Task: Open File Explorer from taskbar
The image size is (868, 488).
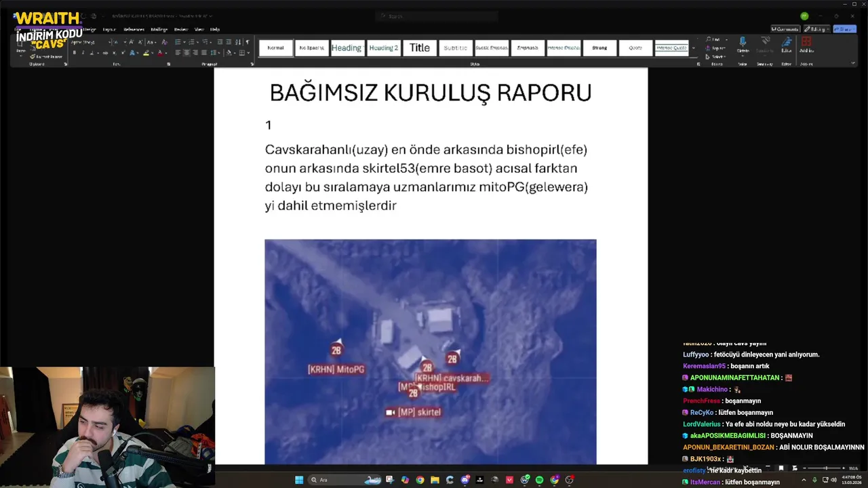Action: click(435, 480)
